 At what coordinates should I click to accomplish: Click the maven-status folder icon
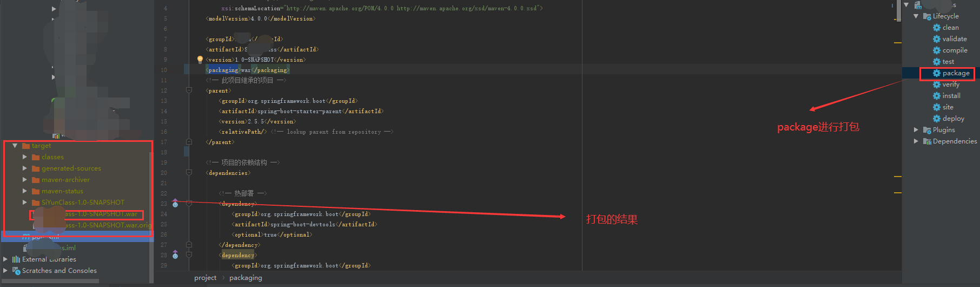(36, 191)
